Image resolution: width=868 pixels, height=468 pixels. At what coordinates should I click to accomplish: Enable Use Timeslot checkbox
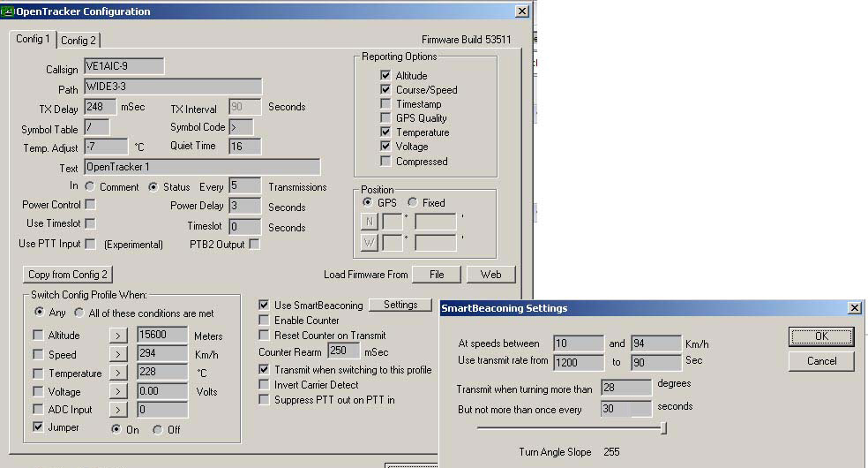point(90,223)
